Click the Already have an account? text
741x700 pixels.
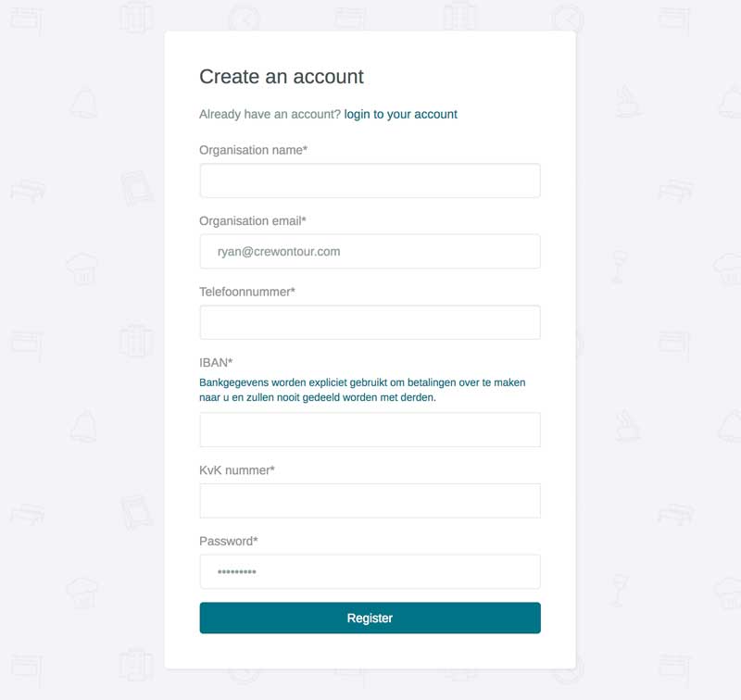270,114
